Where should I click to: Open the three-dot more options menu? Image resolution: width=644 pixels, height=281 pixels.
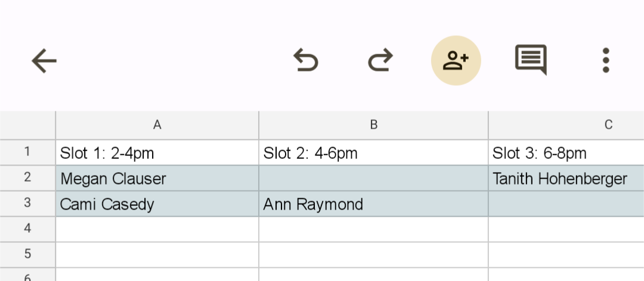coord(606,61)
